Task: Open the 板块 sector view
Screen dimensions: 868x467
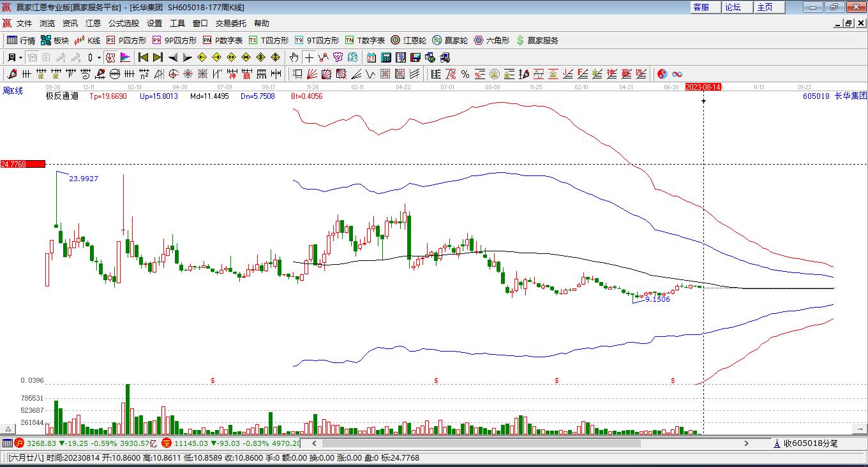Action: click(55, 40)
